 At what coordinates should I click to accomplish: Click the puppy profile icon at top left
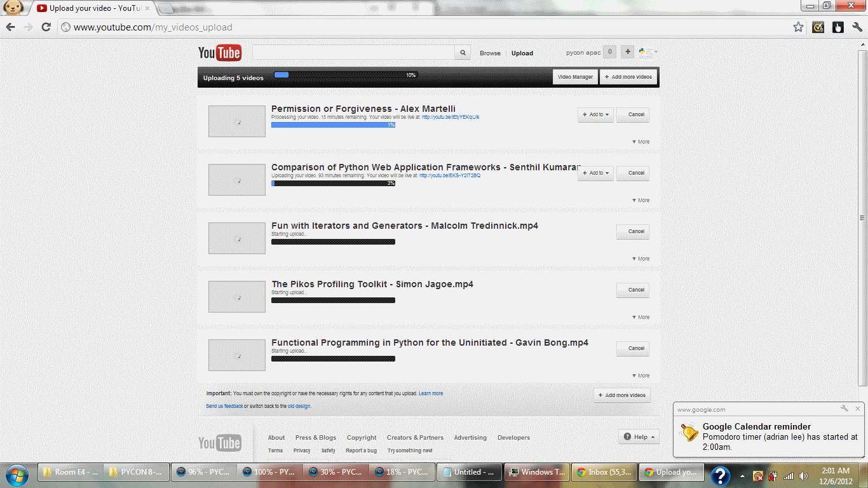[x=14, y=7]
